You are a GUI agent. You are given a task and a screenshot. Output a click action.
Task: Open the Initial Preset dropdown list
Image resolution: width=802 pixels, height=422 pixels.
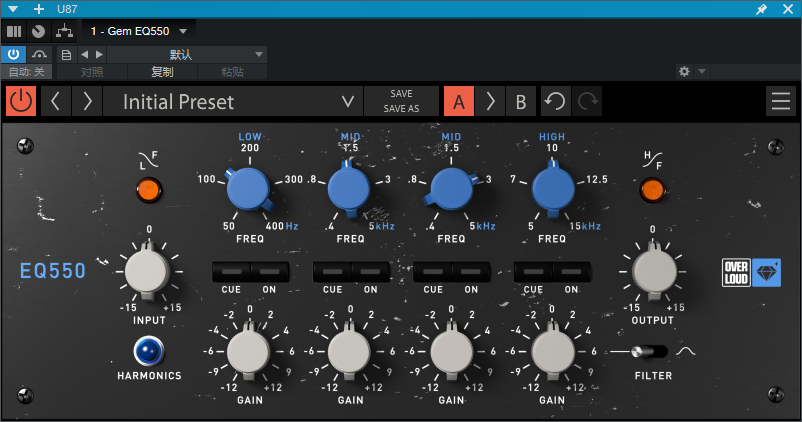pyautogui.click(x=233, y=101)
